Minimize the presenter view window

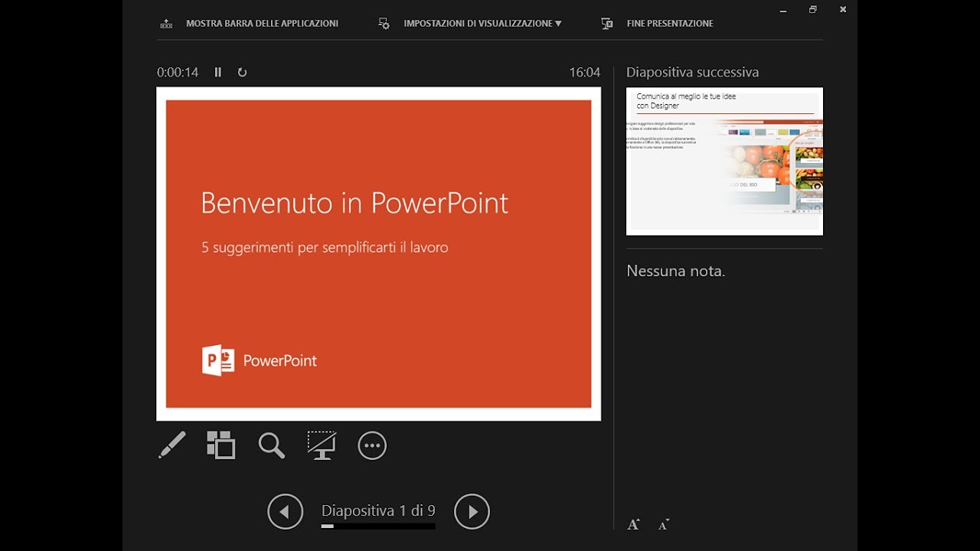(783, 9)
